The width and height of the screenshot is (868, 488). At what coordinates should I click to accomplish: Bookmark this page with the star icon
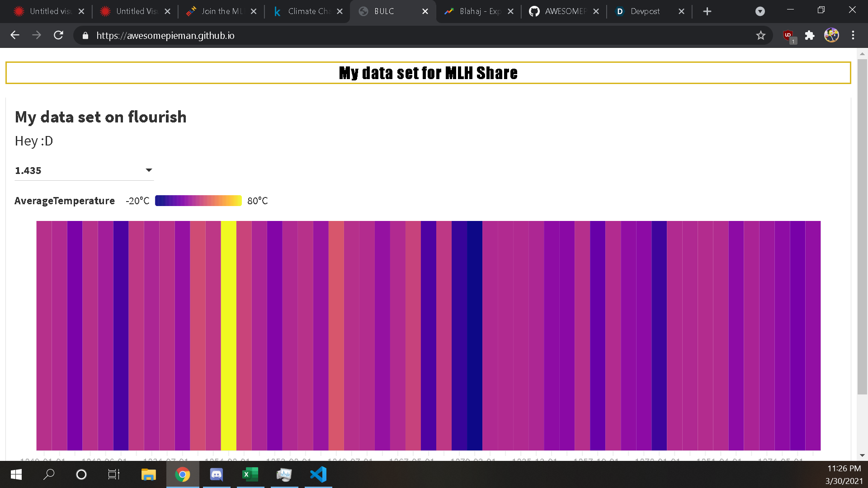pos(761,35)
